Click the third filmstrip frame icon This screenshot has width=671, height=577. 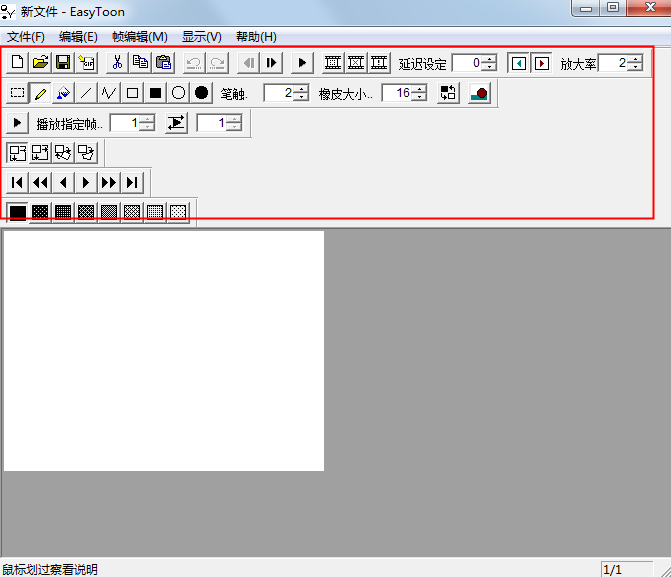point(379,63)
